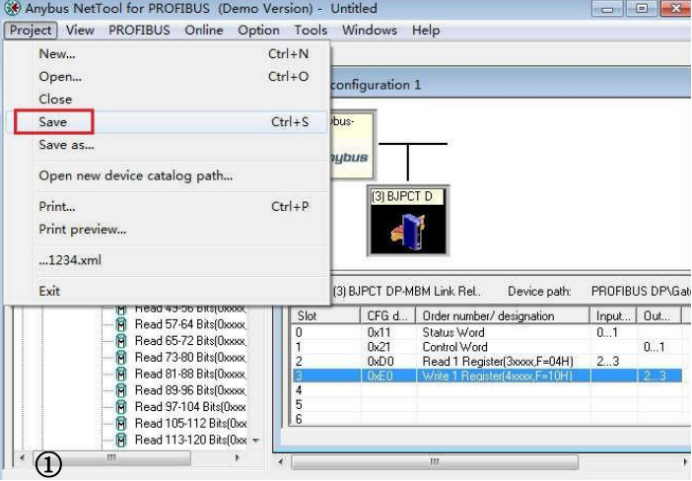Click the CFG d... column header
Screen dimensions: 692x481
click(388, 316)
